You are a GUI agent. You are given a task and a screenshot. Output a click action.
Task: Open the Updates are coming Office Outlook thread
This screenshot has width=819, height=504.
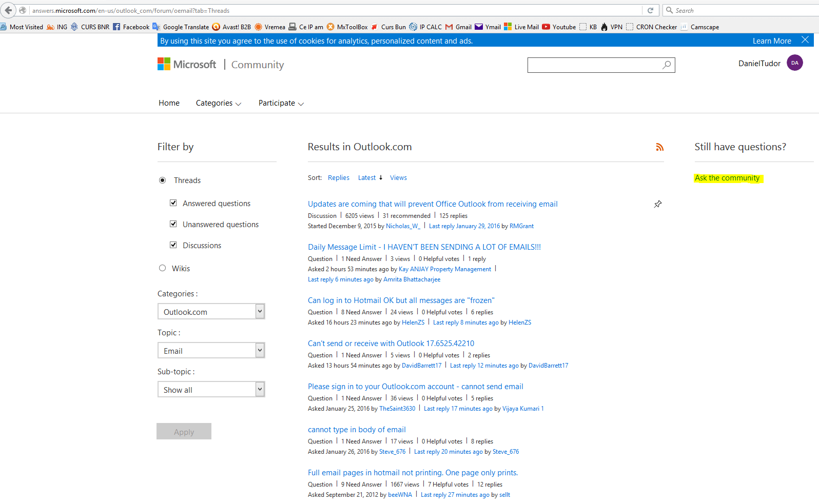coord(433,204)
